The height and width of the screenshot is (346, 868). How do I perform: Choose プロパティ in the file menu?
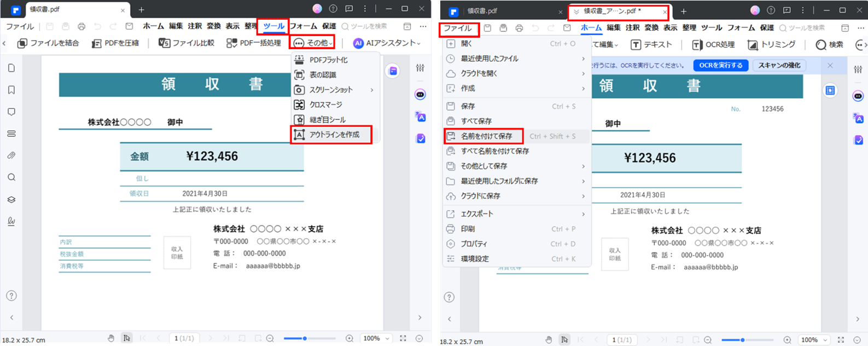(x=517, y=244)
